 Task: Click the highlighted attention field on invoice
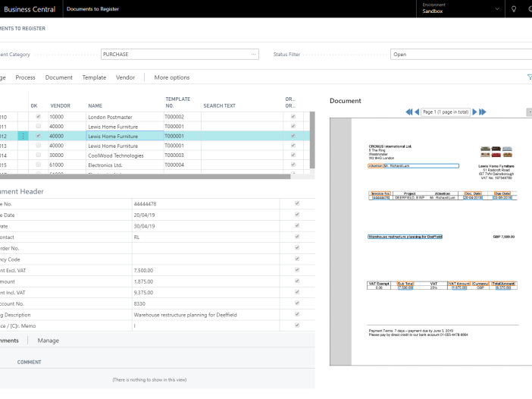tap(414, 165)
